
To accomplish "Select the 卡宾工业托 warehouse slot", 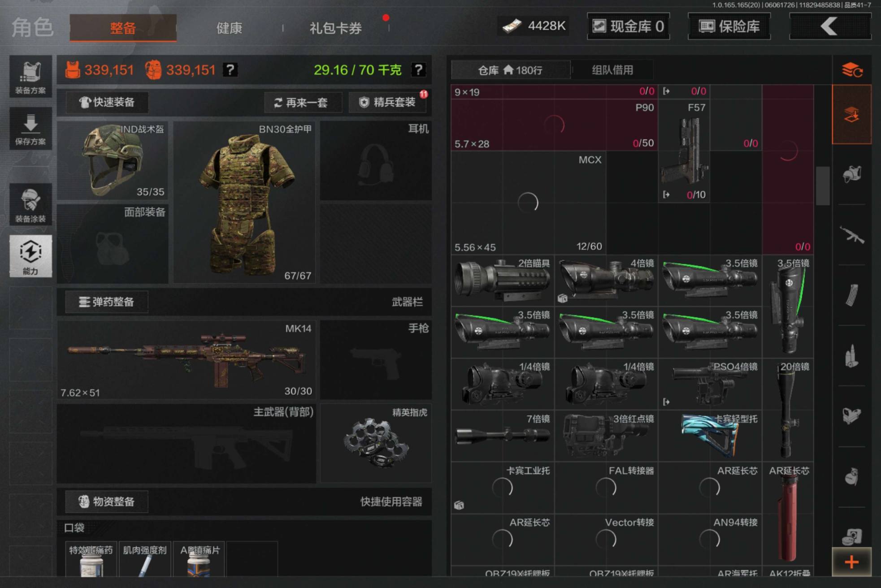I will pos(503,489).
